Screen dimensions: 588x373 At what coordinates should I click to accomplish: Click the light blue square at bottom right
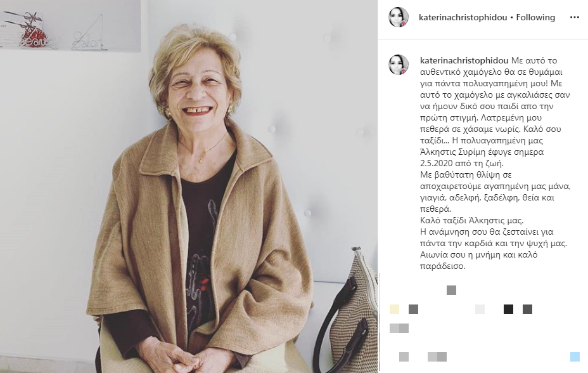575,357
